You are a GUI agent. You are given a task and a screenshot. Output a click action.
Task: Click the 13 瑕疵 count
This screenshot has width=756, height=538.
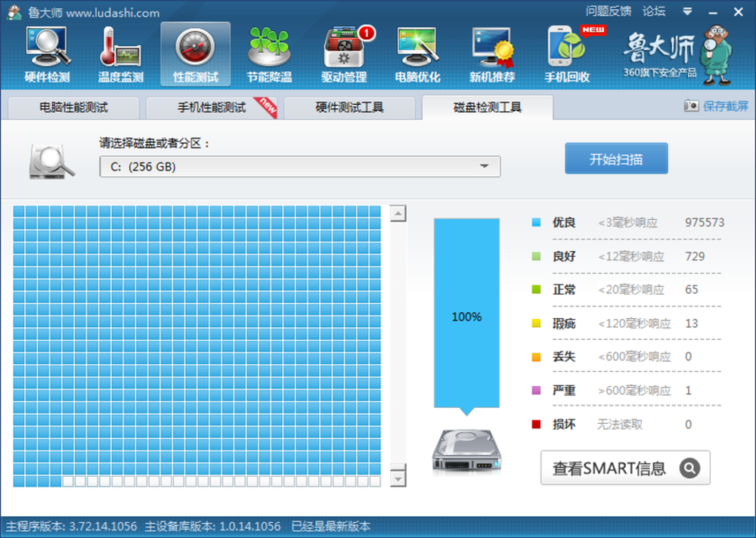click(x=692, y=323)
